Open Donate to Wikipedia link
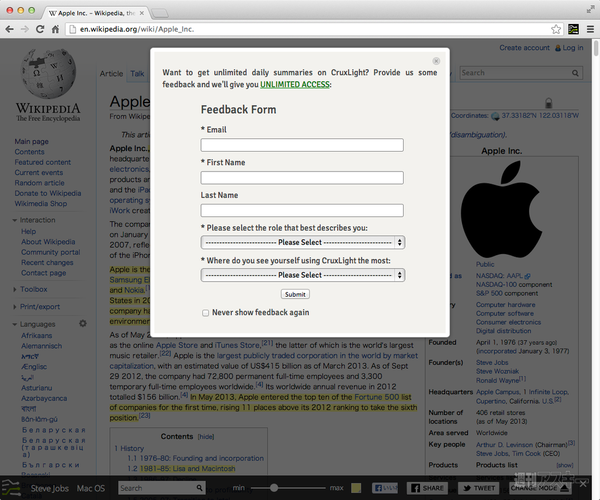Image resolution: width=600 pixels, height=500 pixels. 48,193
